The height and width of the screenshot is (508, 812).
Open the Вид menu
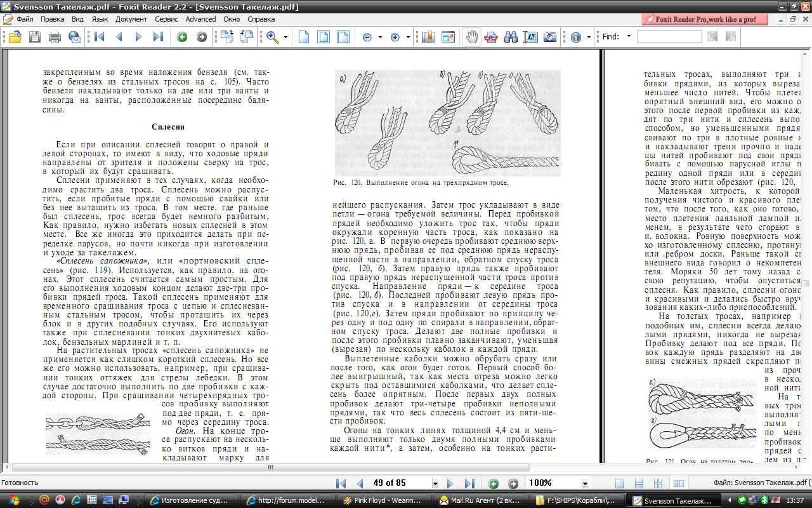click(x=77, y=19)
